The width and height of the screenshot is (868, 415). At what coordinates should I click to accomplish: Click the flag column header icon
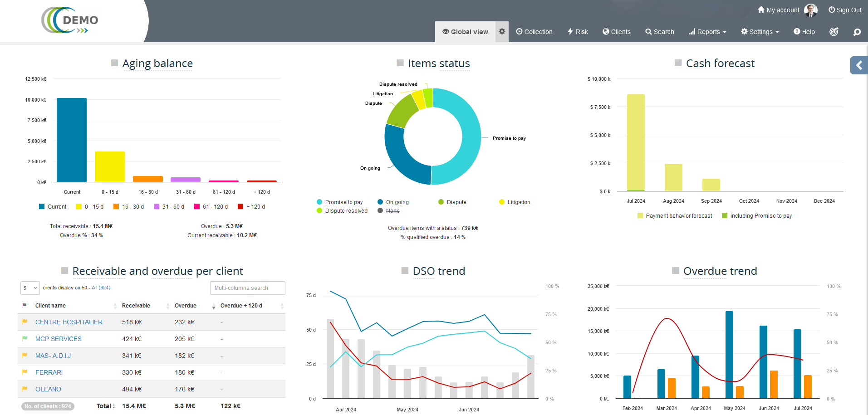[x=24, y=306]
